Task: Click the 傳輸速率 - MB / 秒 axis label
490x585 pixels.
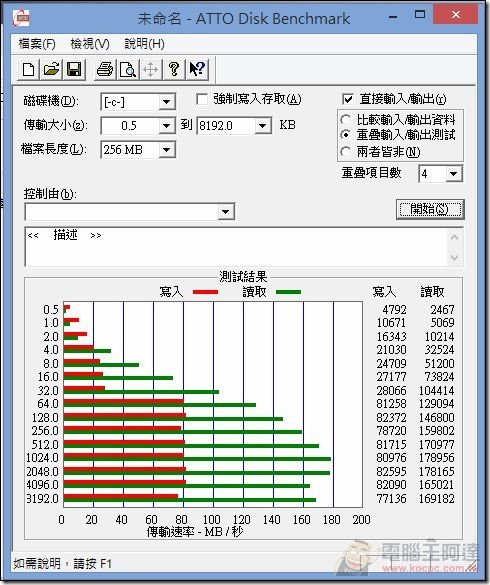Action: click(195, 532)
